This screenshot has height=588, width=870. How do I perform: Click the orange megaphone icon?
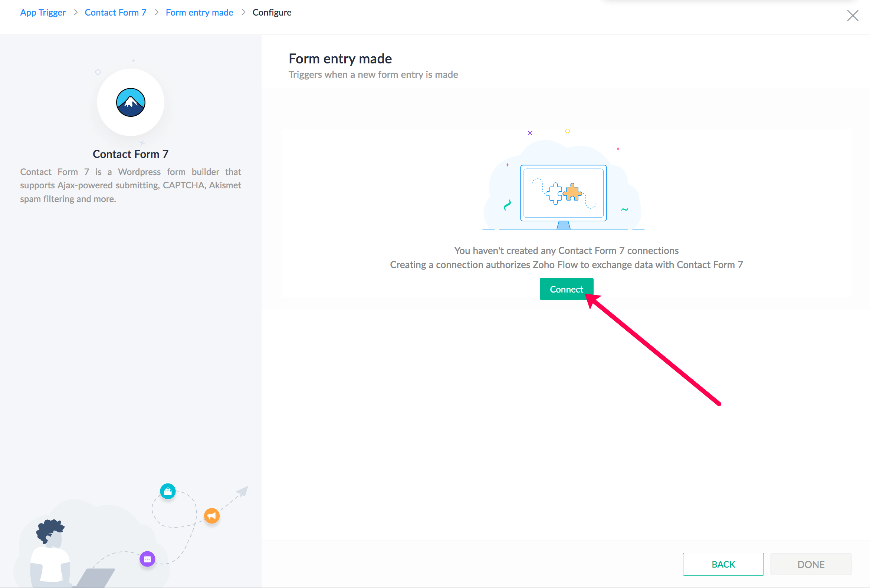tap(211, 516)
